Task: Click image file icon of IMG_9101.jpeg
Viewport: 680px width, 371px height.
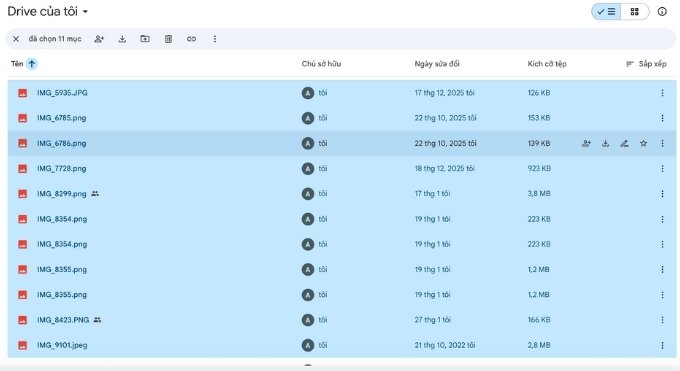Action: click(23, 345)
